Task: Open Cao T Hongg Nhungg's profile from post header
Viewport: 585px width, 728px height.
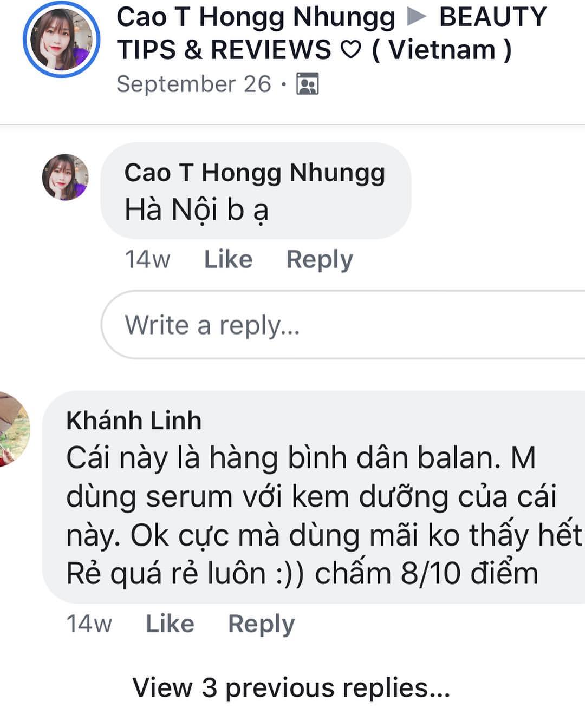Action: pyautogui.click(x=256, y=17)
